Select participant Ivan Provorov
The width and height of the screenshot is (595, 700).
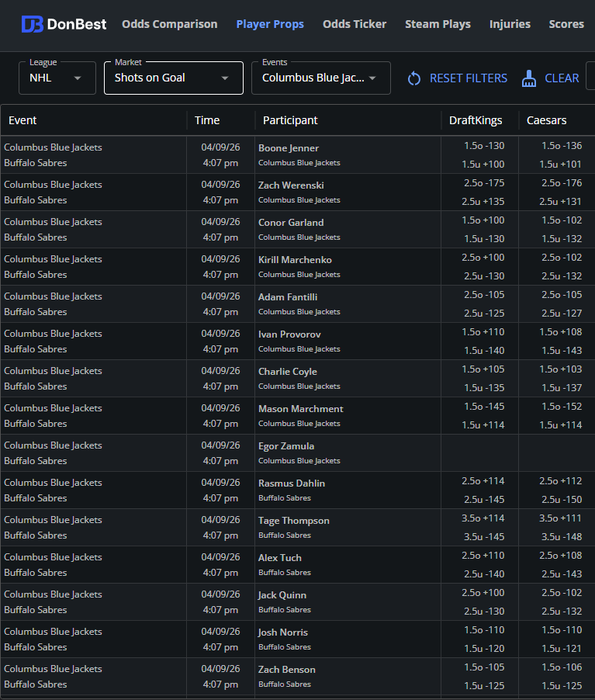pos(289,334)
